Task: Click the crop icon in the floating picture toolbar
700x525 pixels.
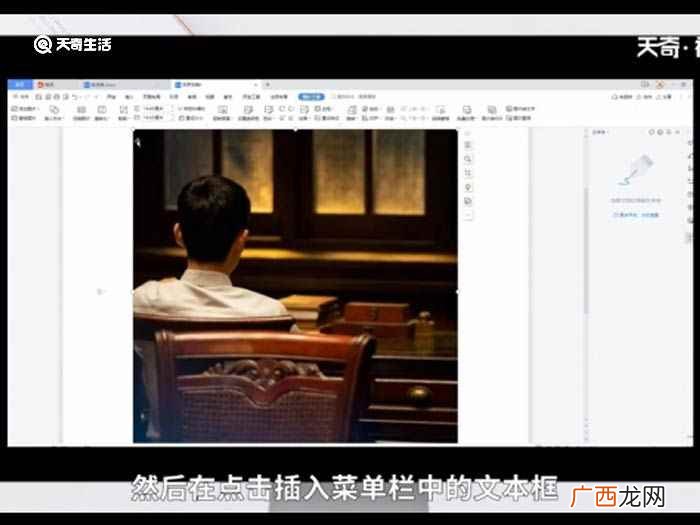Action: tap(468, 173)
